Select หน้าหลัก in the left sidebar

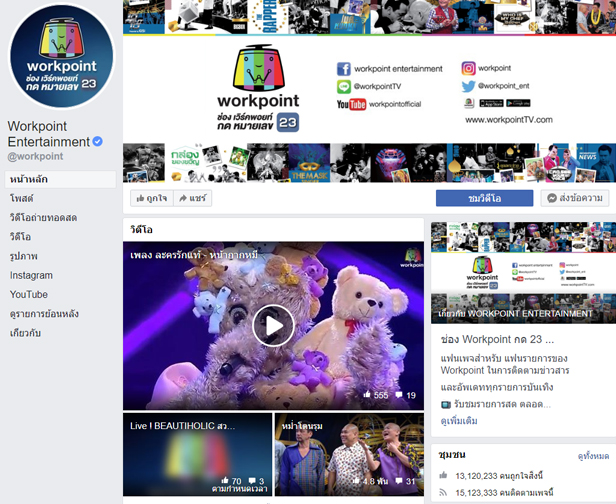click(60, 179)
